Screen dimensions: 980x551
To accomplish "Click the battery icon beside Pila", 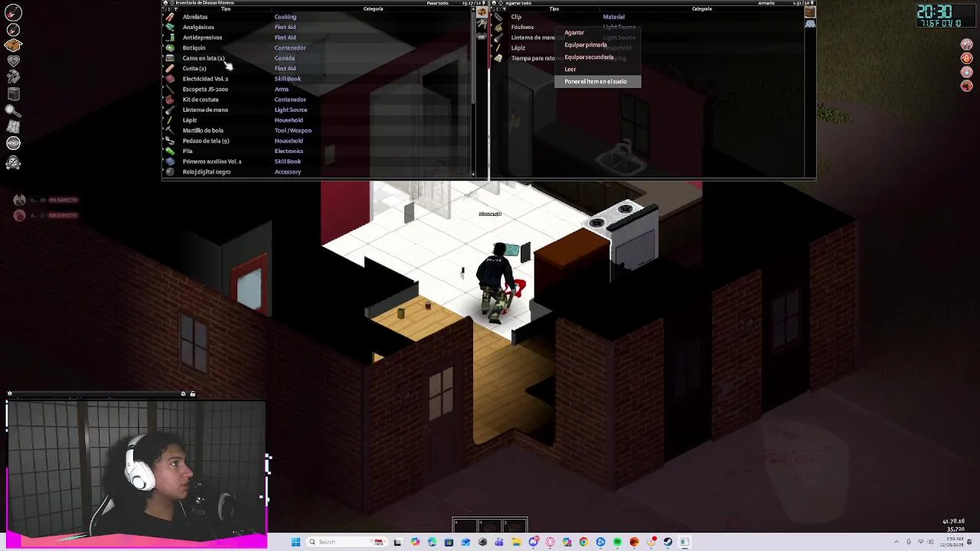I will coord(170,151).
